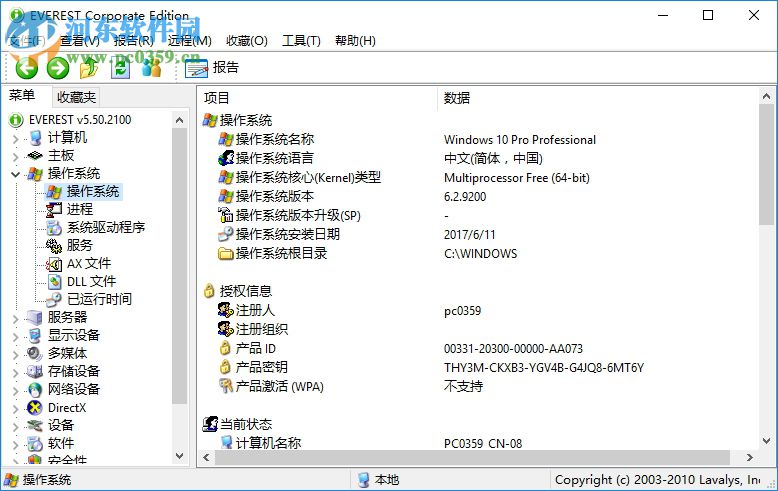This screenshot has width=778, height=491.
Task: Switch to the 菜单 tab
Action: click(22, 95)
